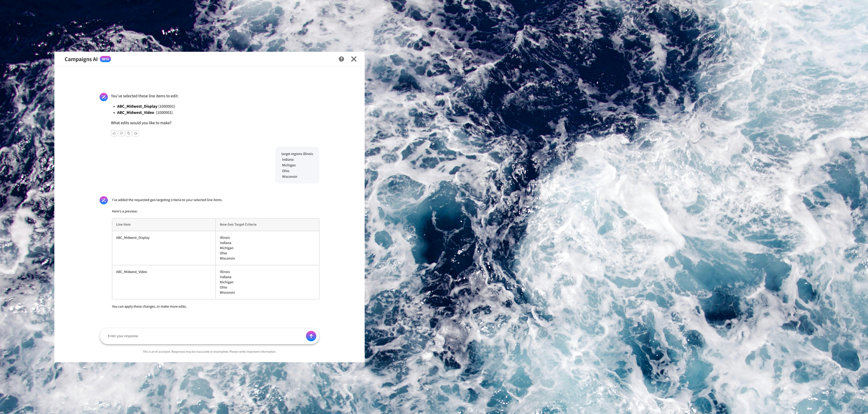Click the AI assistant disclaimer text
This screenshot has height=414, width=868.
point(209,351)
